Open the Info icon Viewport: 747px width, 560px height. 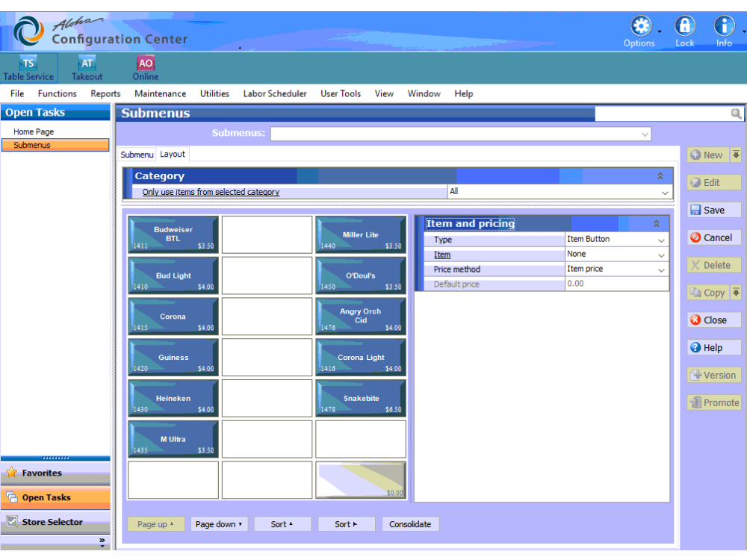(724, 26)
